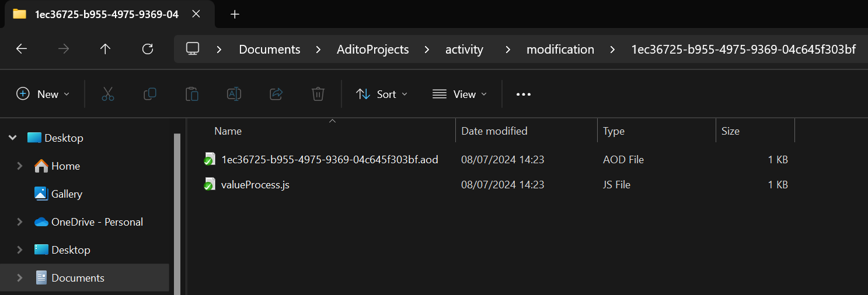Click the Documents icon in sidebar
The image size is (868, 295).
(41, 278)
